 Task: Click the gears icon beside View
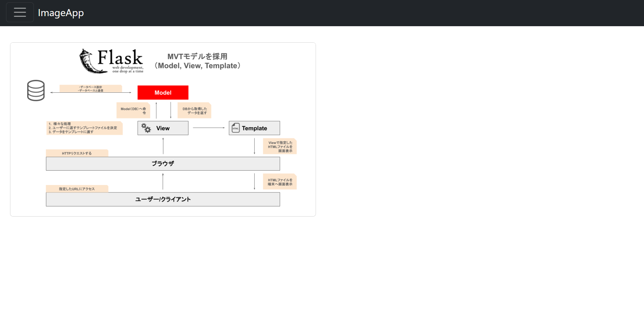click(146, 128)
